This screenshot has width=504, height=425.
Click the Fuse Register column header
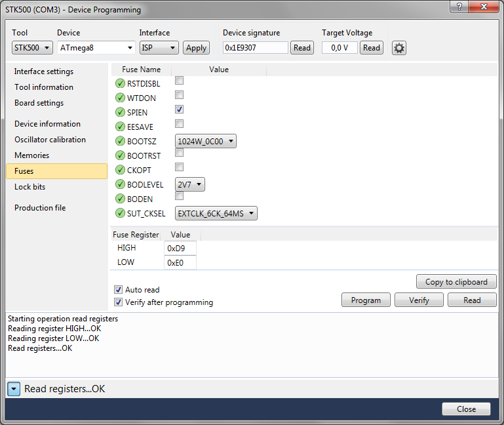136,235
